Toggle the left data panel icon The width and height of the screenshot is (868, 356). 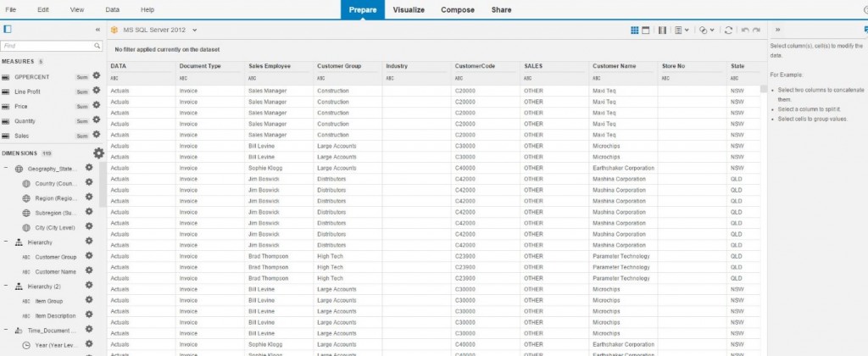[7, 30]
